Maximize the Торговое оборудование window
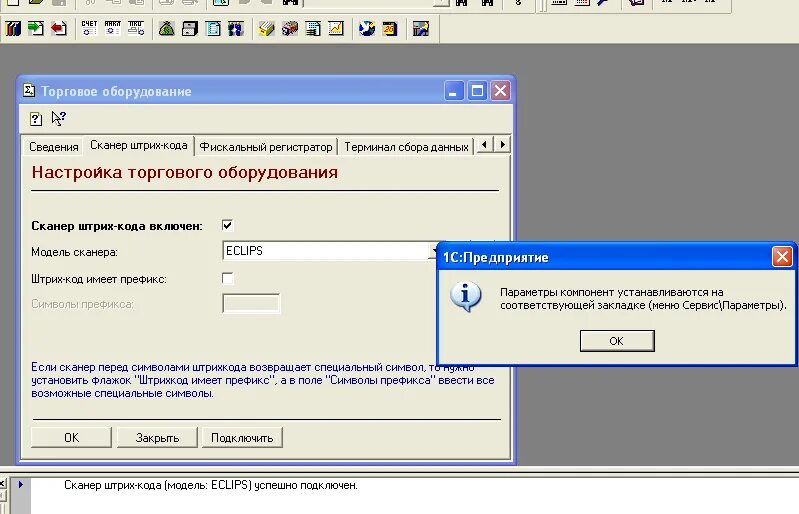The image size is (799, 514). click(477, 91)
